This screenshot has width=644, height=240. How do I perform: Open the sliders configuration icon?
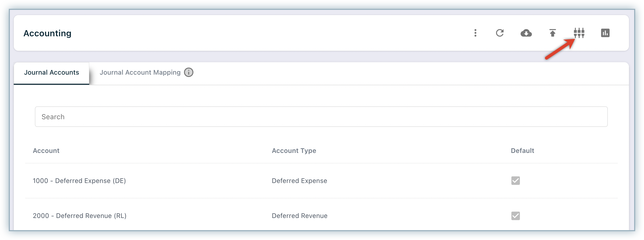pyautogui.click(x=579, y=33)
